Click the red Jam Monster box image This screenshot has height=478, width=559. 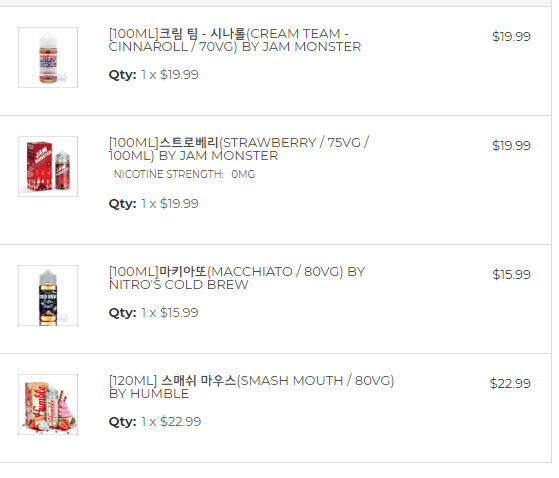pyautogui.click(x=39, y=166)
